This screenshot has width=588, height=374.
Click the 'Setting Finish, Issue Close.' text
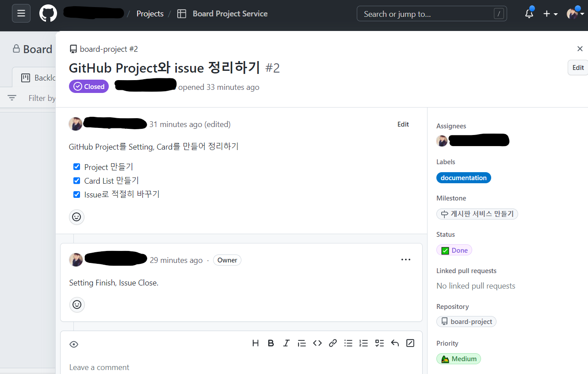114,283
